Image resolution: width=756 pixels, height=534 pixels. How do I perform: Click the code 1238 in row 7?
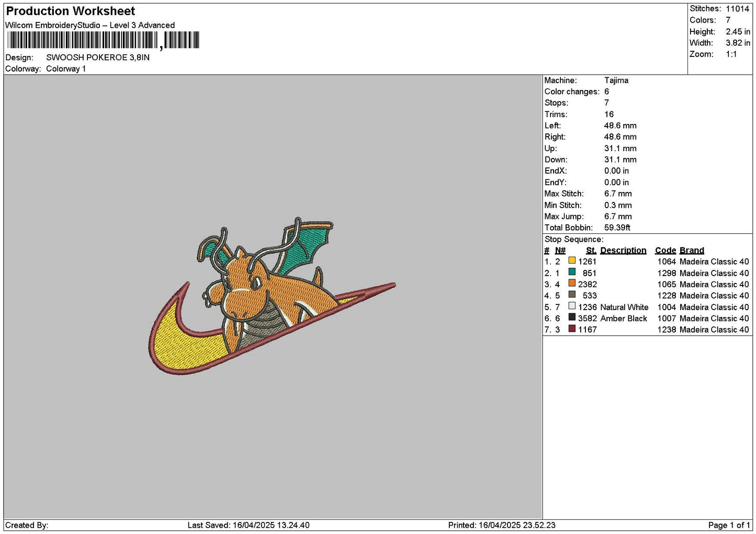pos(667,330)
